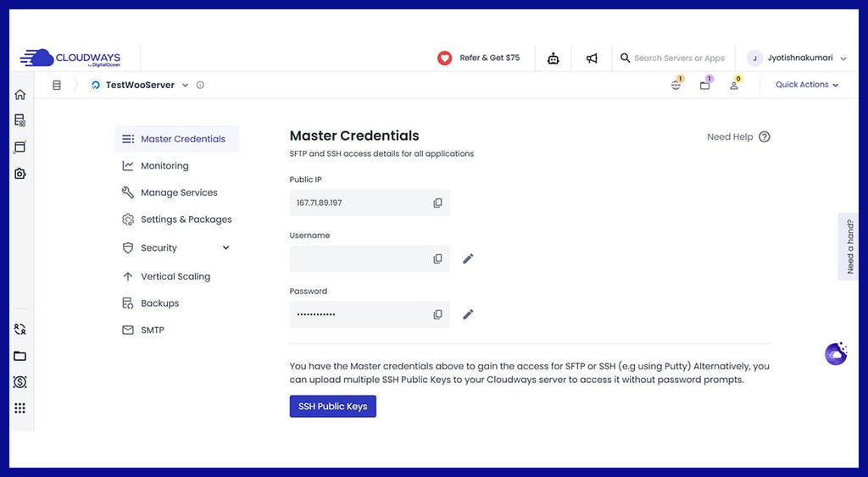Open the servers icon in left sidebar

[20, 120]
